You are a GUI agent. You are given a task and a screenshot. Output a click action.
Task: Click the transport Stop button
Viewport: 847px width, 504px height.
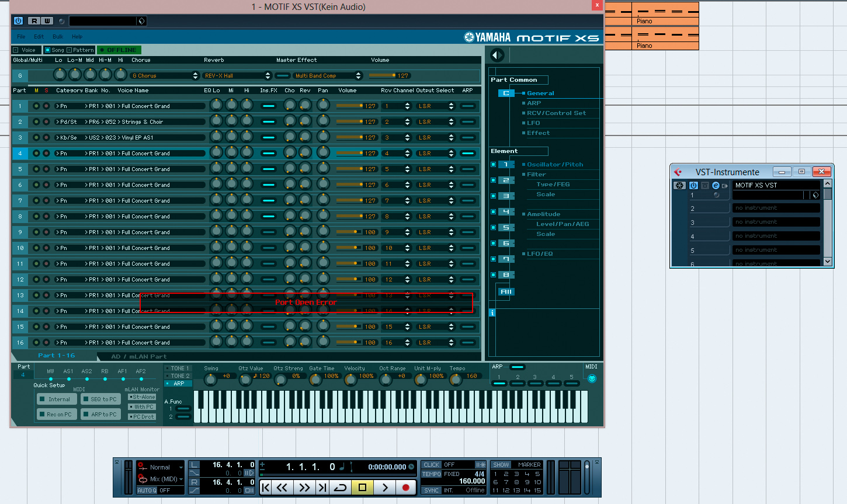[362, 487]
